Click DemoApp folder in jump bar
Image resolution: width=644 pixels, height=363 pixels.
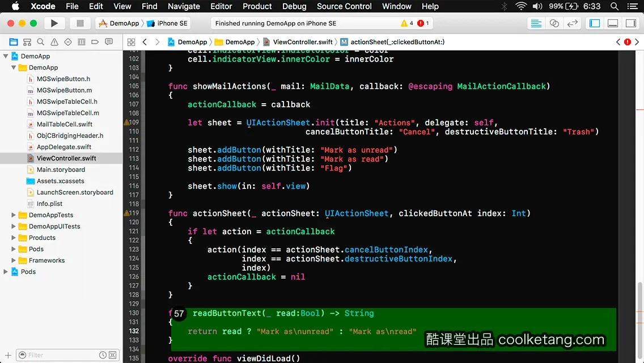click(235, 42)
